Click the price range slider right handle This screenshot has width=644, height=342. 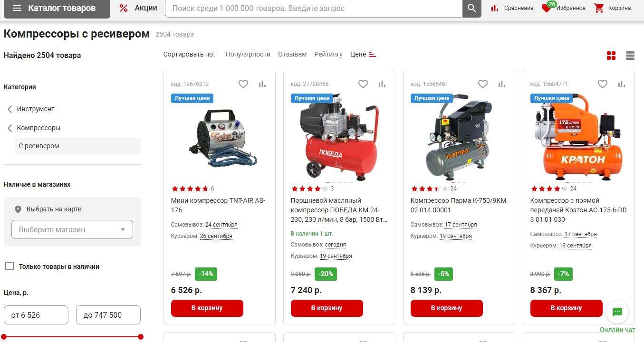140,337
